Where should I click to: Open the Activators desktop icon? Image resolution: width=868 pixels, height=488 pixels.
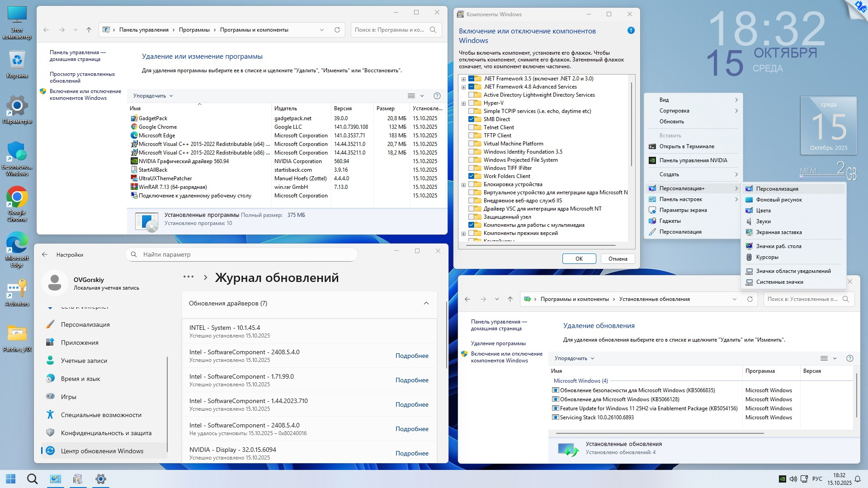(x=17, y=289)
